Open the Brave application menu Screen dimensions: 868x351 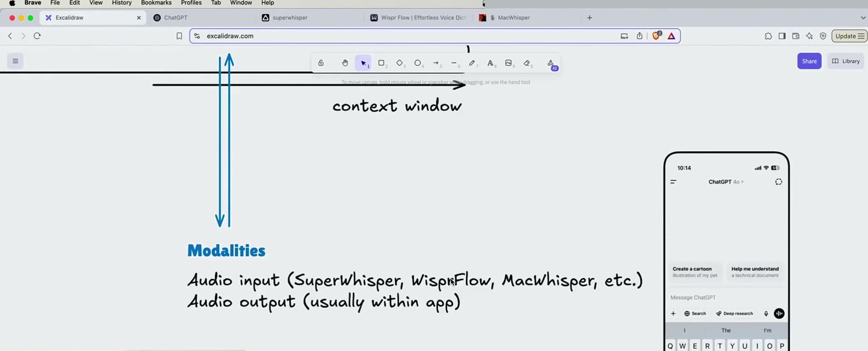click(x=33, y=3)
